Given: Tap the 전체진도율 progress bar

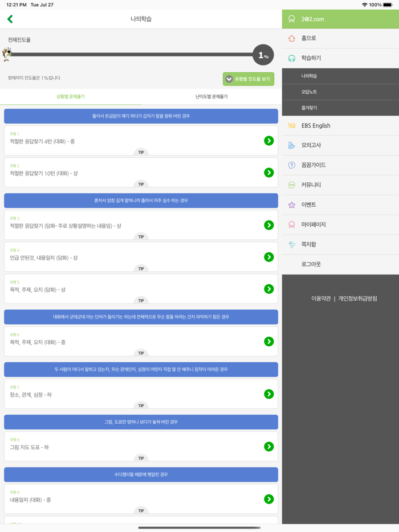Looking at the screenshot, I should 132,54.
